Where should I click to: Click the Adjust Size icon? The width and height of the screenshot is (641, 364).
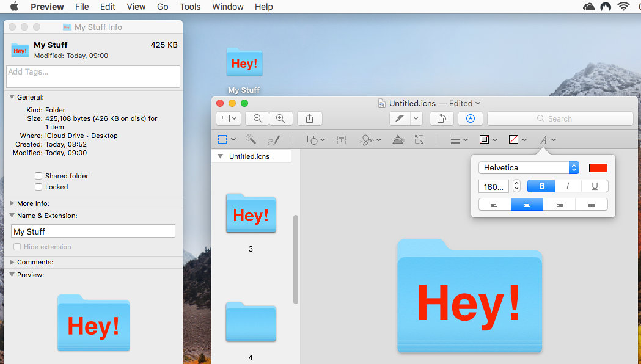point(419,139)
